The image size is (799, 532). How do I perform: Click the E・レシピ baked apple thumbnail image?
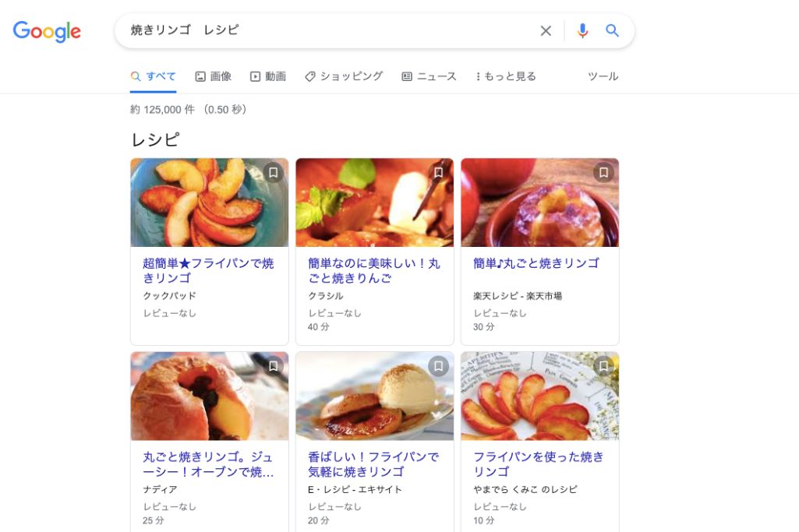(374, 396)
